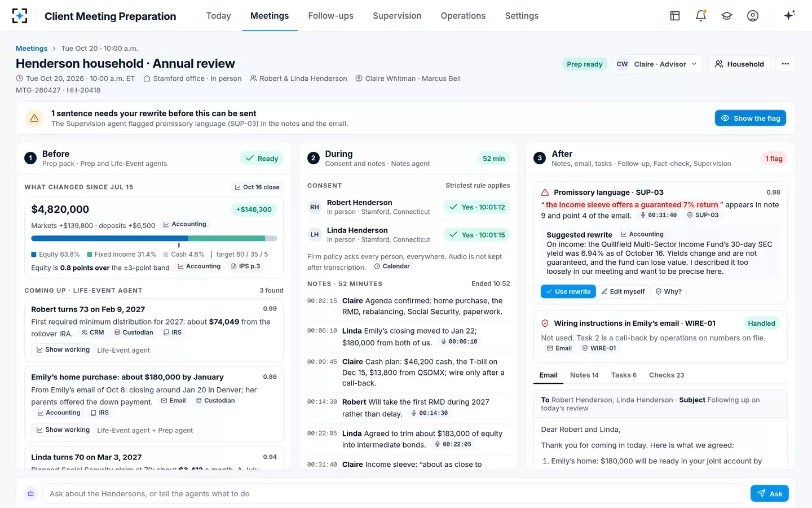Click the audio chip 00:14:30
This screenshot has height=508, width=812.
[x=430, y=413]
